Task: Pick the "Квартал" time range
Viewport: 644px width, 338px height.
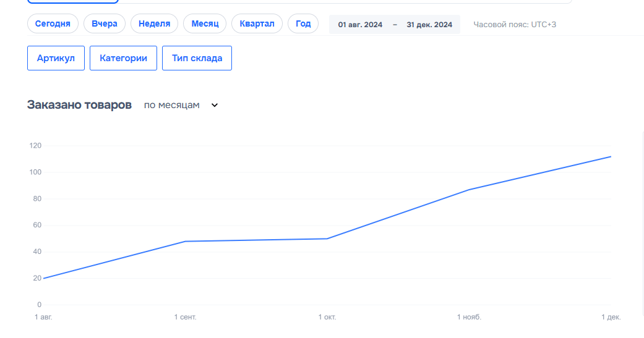Action: (257, 24)
